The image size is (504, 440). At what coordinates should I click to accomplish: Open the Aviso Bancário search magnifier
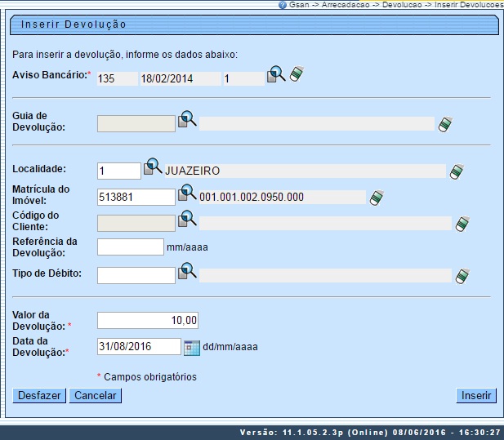277,75
